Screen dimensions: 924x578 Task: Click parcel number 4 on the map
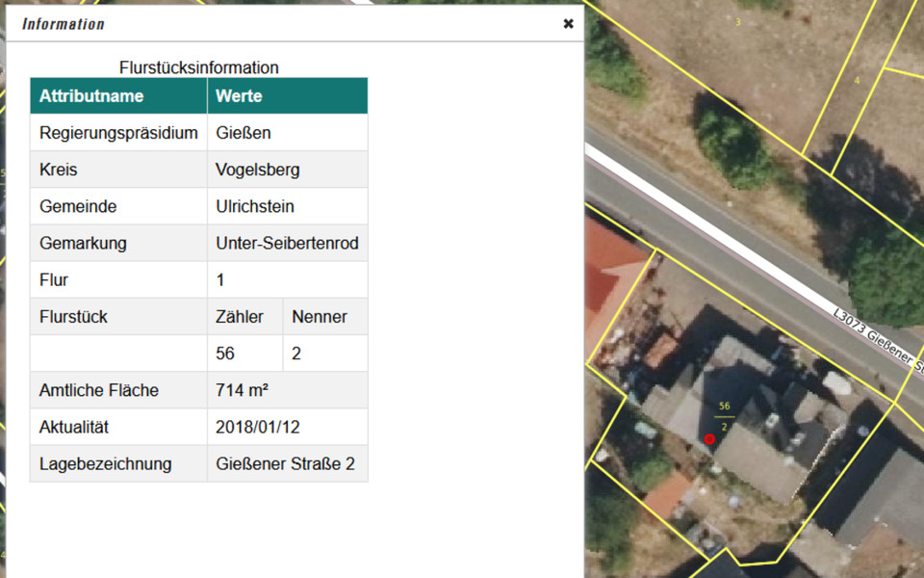(857, 80)
